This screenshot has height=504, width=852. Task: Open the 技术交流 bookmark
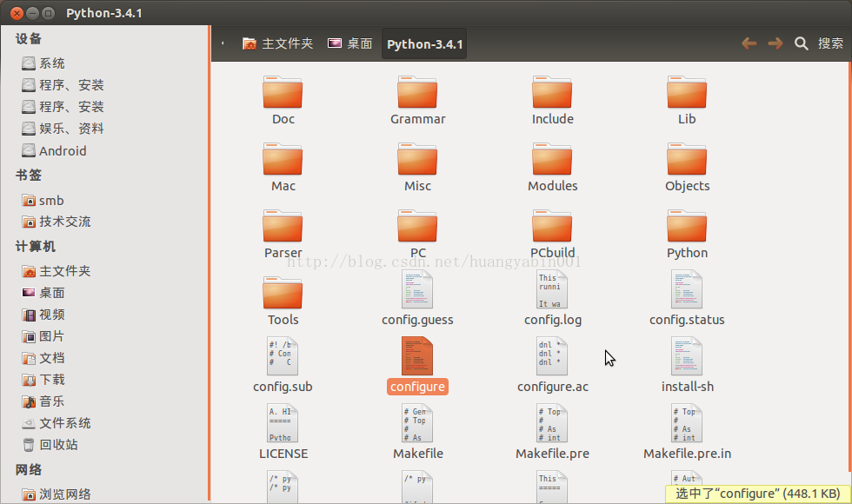coord(57,222)
